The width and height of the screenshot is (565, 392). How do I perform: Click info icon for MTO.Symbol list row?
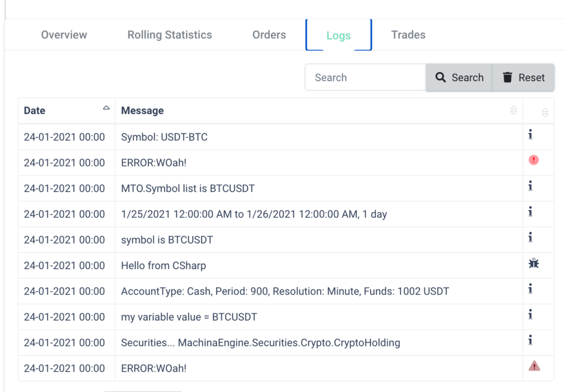coord(530,186)
